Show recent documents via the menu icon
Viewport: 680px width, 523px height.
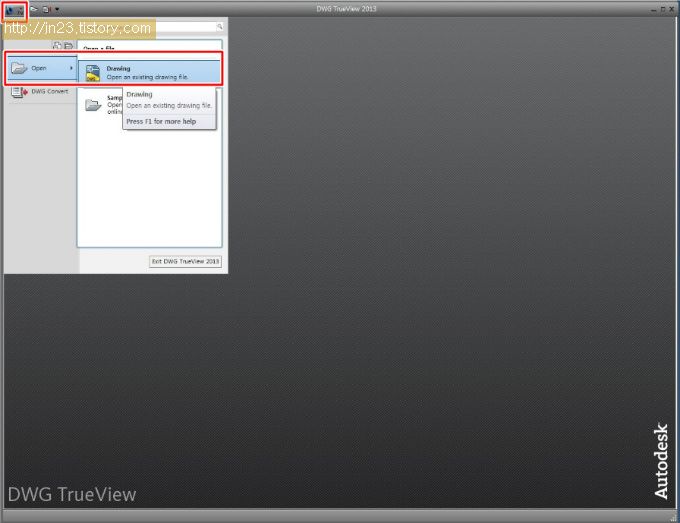[57, 45]
